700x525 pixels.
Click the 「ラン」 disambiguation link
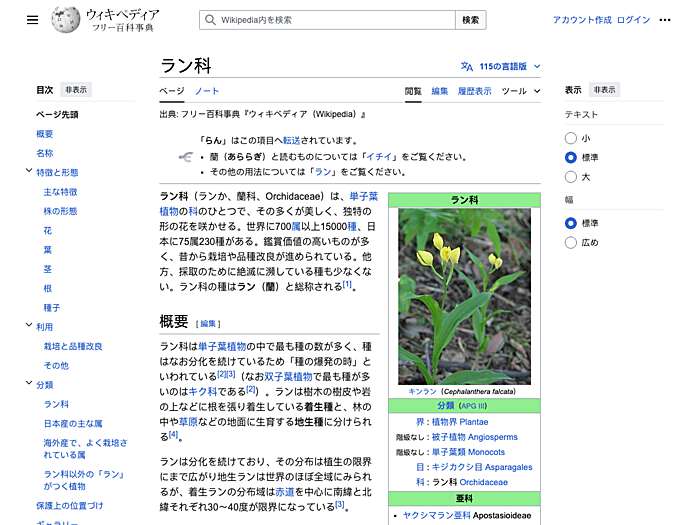[323, 172]
